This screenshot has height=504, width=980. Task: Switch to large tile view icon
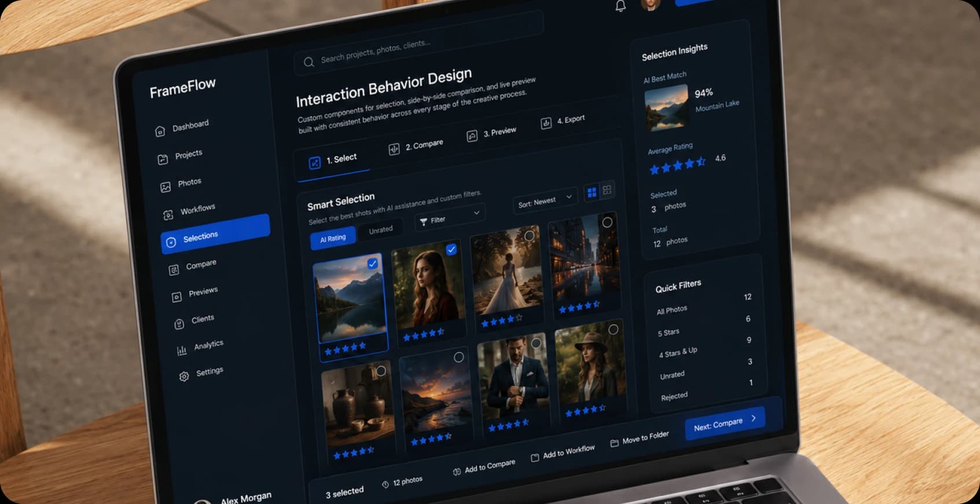coord(607,189)
